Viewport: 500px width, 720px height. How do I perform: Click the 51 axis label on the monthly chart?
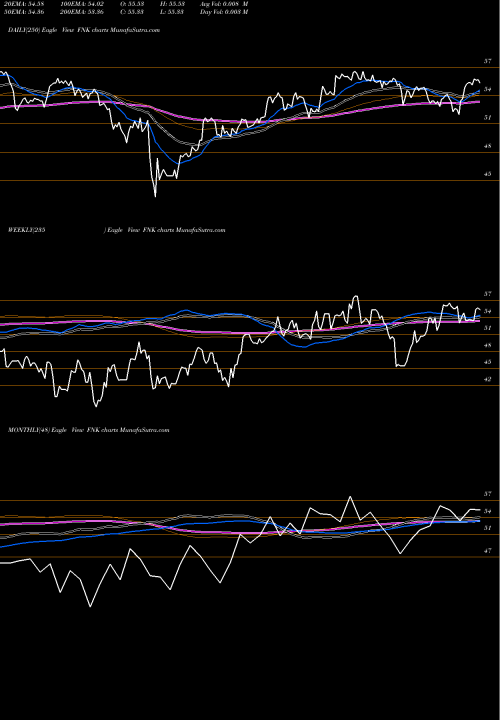(488, 528)
